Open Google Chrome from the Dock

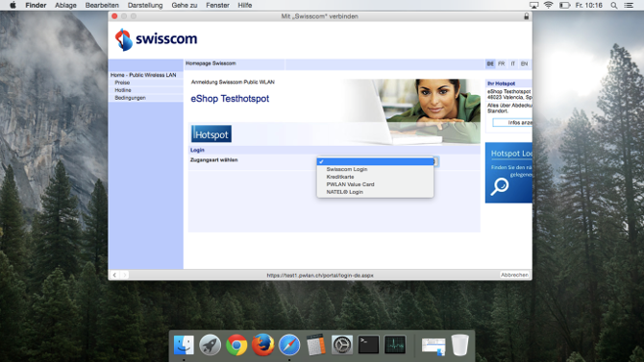point(236,345)
